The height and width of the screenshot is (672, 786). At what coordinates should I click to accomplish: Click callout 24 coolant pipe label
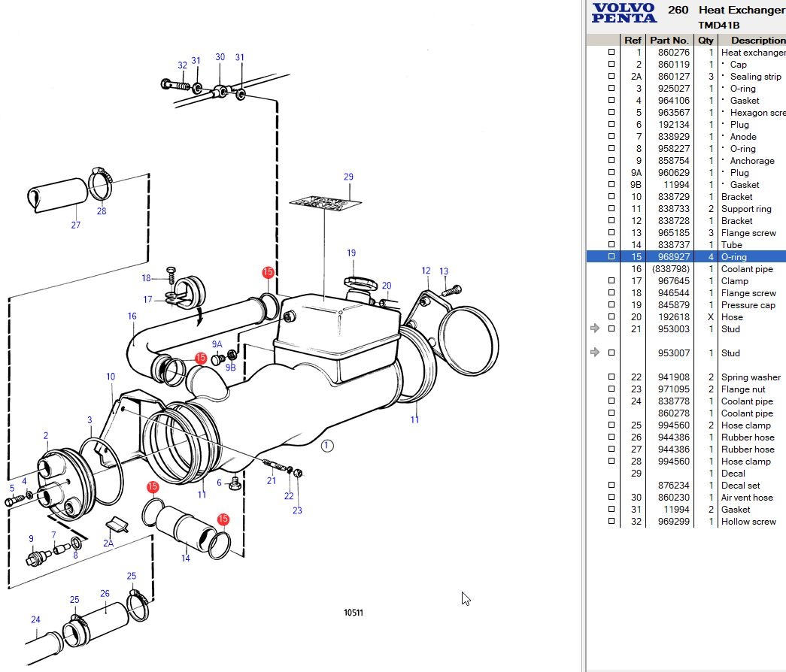(35, 620)
